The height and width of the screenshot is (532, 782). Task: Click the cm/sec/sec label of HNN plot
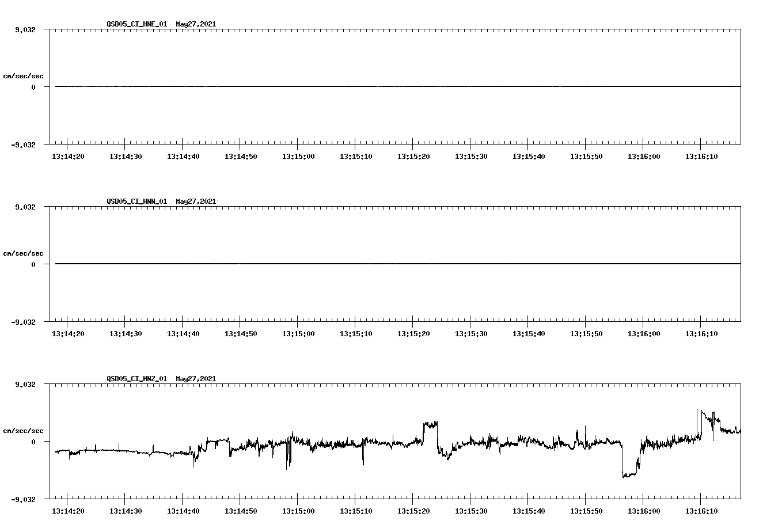click(x=23, y=253)
